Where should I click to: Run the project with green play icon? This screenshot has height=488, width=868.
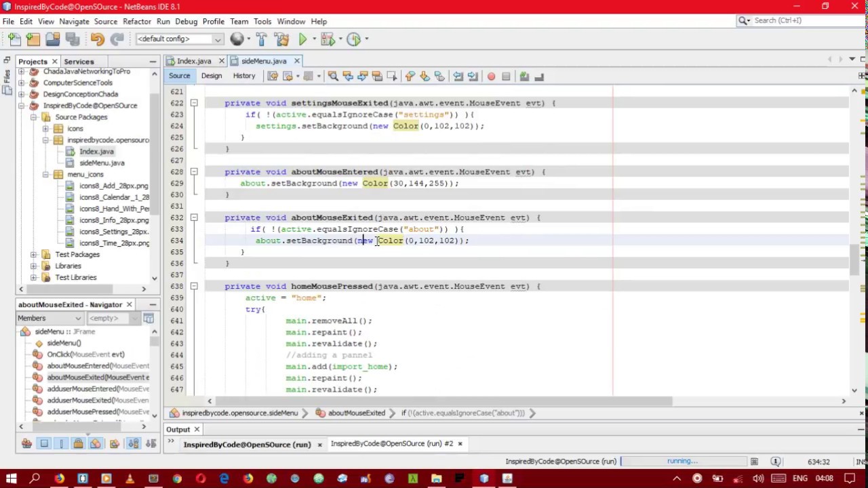pos(302,39)
